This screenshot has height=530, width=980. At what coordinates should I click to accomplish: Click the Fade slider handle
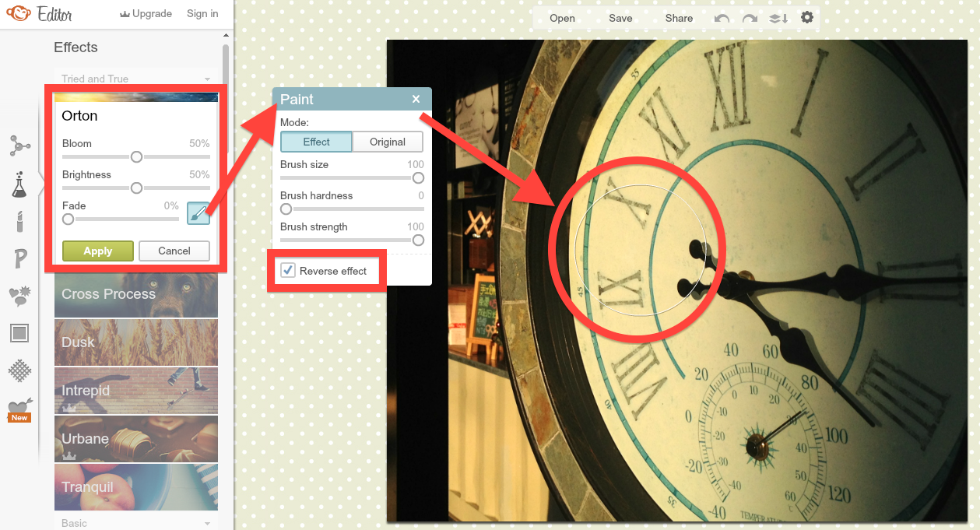point(68,219)
